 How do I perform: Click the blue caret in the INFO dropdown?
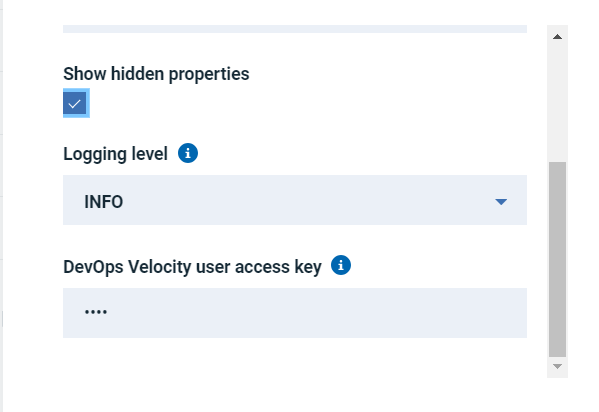tap(501, 201)
